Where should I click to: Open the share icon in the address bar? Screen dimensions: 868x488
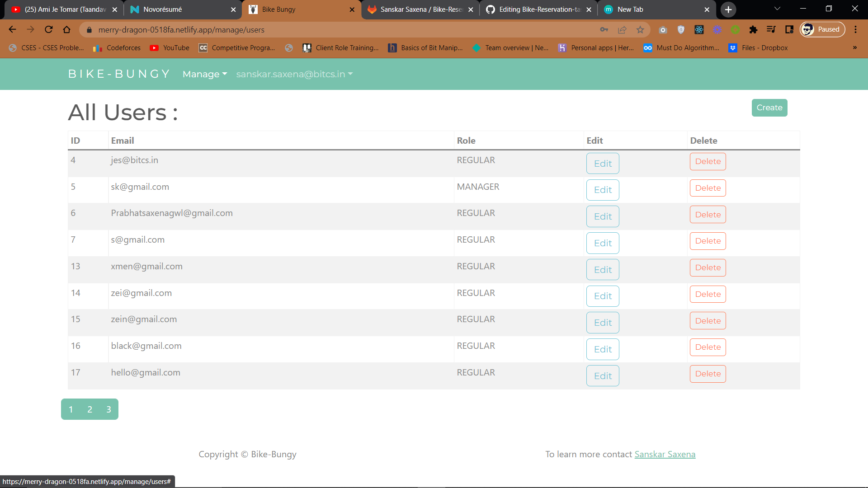(623, 29)
